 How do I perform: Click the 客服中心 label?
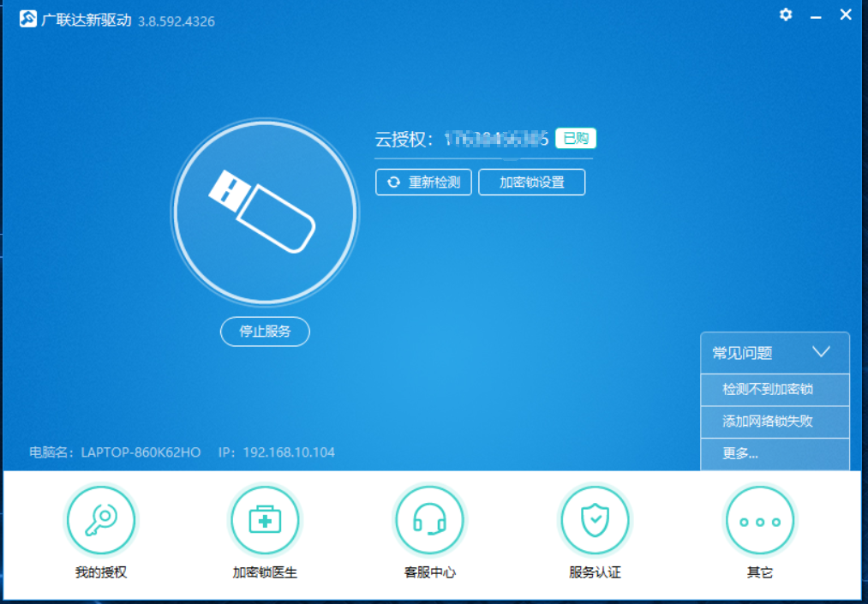pos(429,572)
